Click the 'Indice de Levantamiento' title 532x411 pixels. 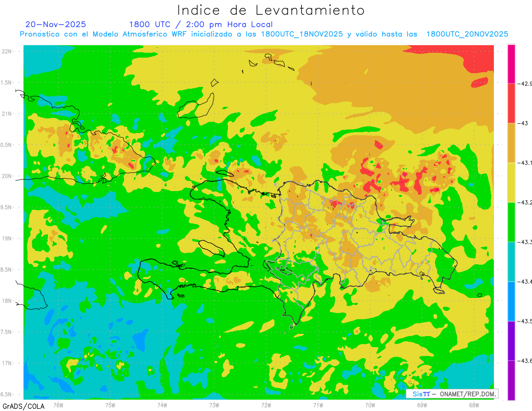[x=271, y=10]
